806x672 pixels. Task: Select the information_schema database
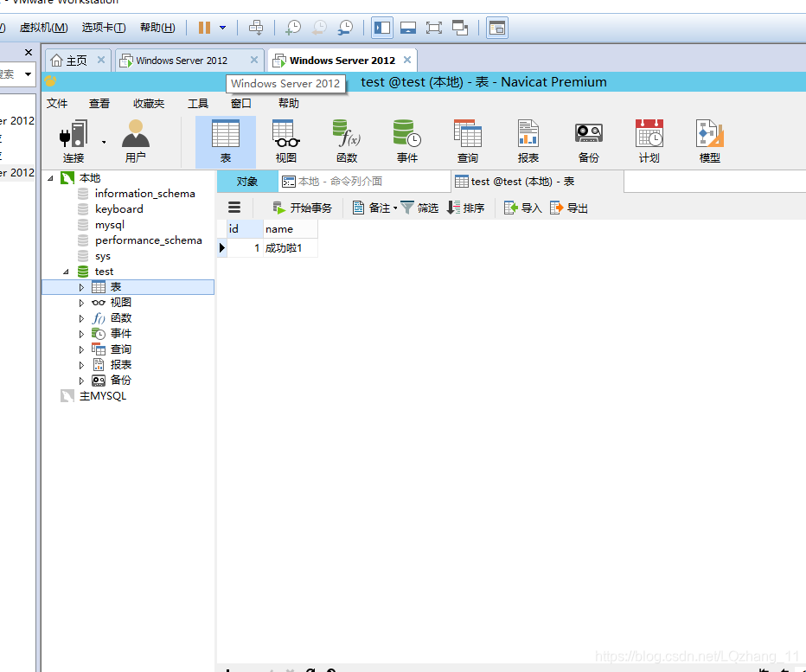tap(145, 194)
